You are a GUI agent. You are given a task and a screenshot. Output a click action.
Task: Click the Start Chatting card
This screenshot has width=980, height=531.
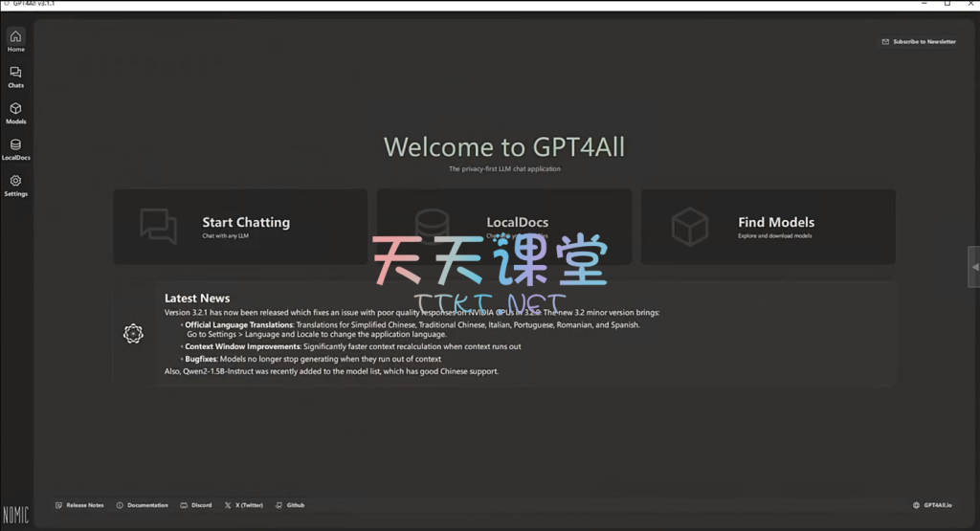240,227
